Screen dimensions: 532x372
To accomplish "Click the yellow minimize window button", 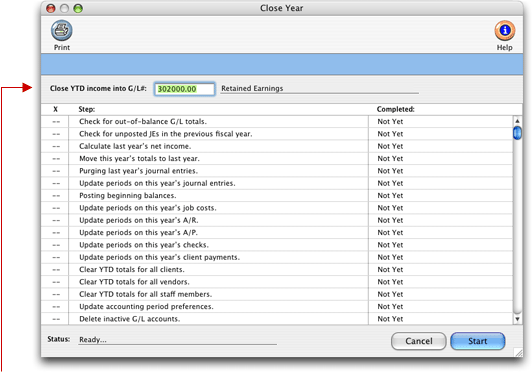I will coord(64,8).
